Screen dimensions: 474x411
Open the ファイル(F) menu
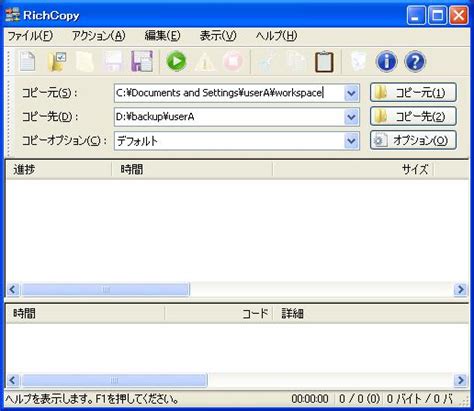(30, 36)
